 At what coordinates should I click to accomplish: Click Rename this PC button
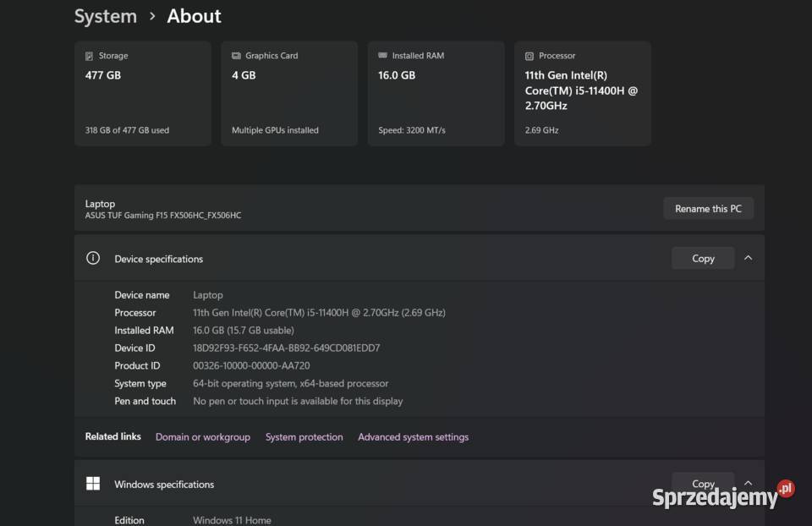click(x=708, y=208)
